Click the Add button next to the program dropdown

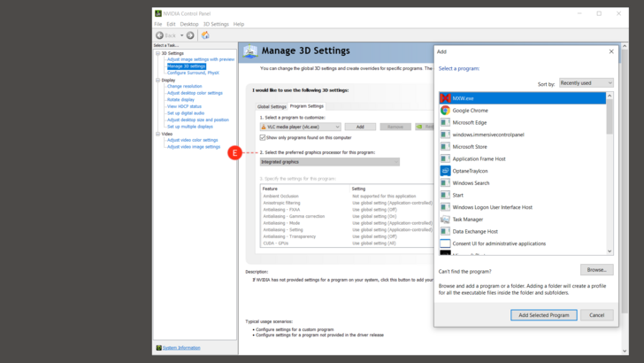[360, 127]
